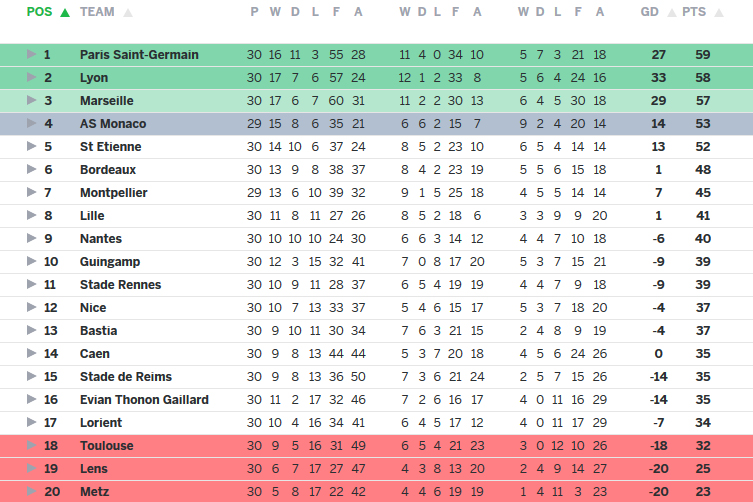Click the sort arrow next to TEAM
Viewport: 753px width, 502px height.
pos(127,13)
